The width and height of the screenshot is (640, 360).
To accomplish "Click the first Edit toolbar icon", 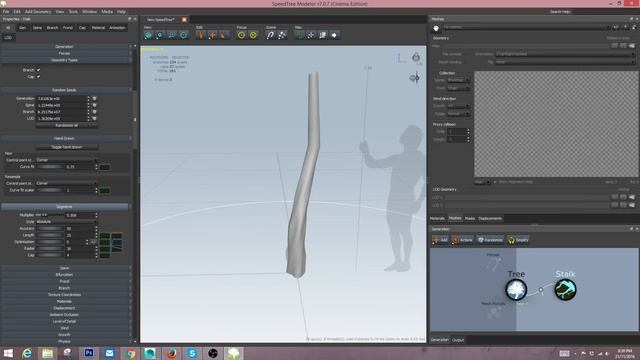I will coord(201,35).
